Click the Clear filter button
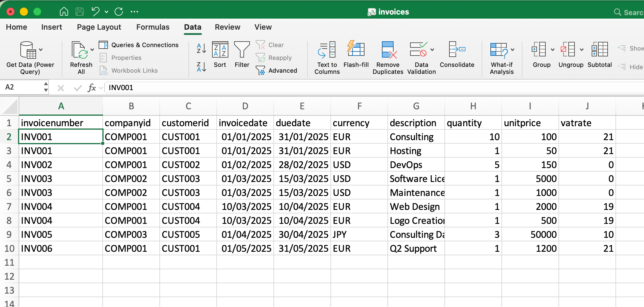The height and width of the screenshot is (307, 644). [270, 45]
